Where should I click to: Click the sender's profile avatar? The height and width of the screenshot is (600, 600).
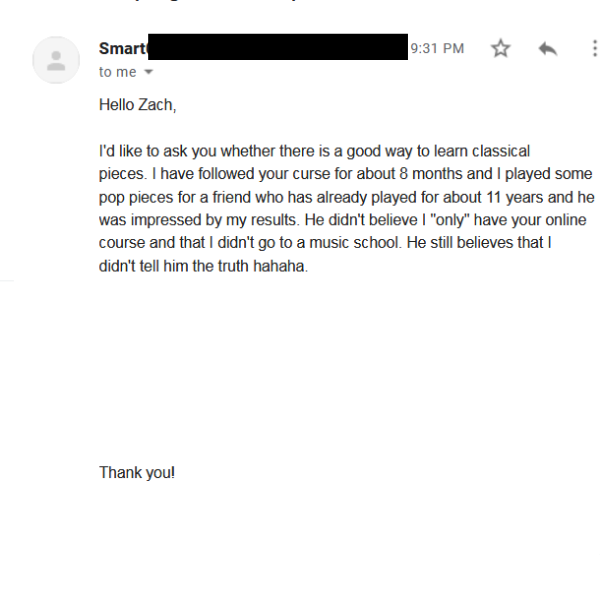pos(56,60)
